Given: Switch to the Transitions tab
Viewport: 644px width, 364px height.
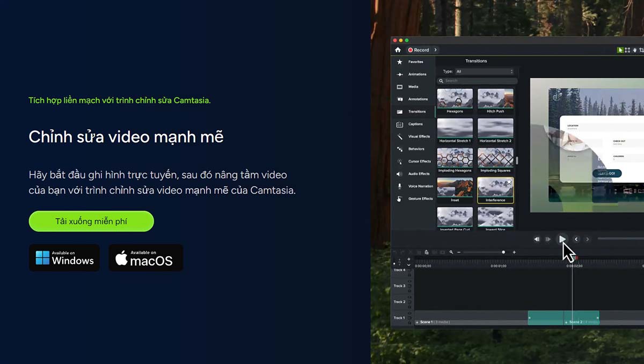Looking at the screenshot, I should [413, 112].
